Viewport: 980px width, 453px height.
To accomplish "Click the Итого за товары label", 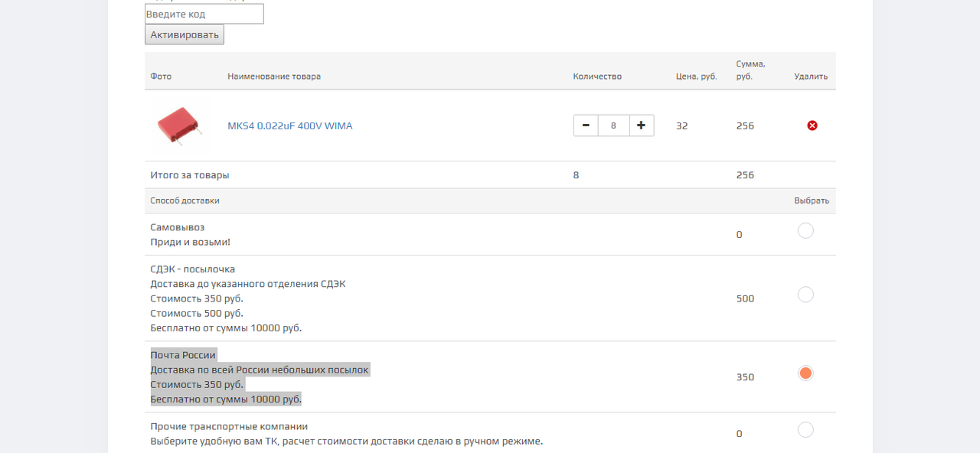I will pyautogui.click(x=190, y=175).
